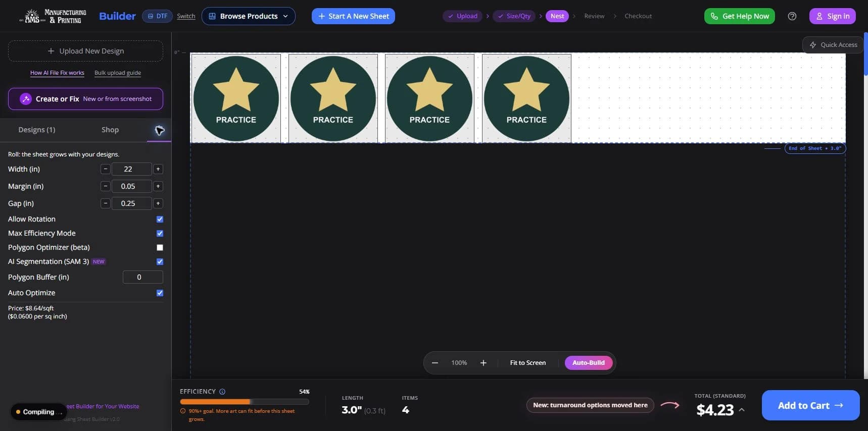868x431 pixels.
Task: Open the Review step
Action: (x=594, y=16)
